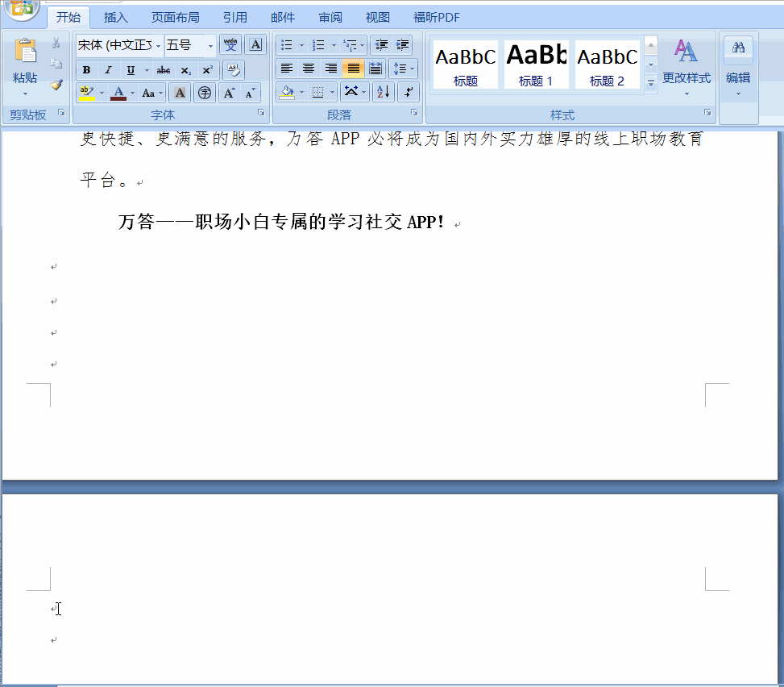This screenshot has height=687, width=784.
Task: Toggle center alignment
Action: coord(309,69)
